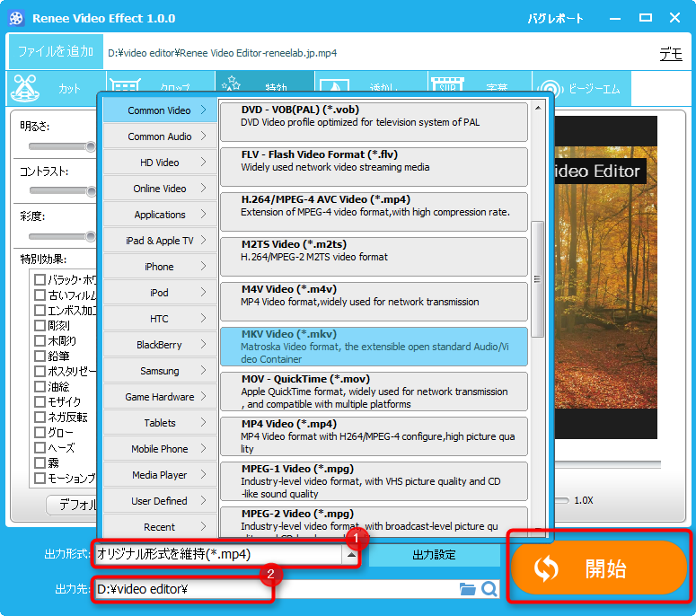Open the Effects stars icon tab
The width and height of the screenshot is (696, 616).
(x=231, y=83)
